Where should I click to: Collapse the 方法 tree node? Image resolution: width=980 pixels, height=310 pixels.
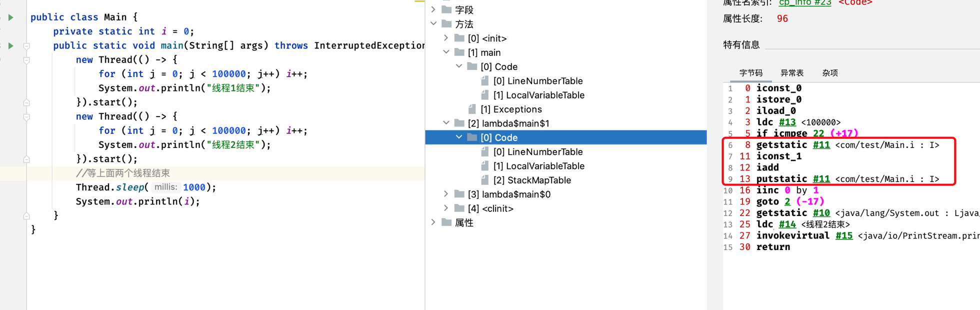coord(433,23)
